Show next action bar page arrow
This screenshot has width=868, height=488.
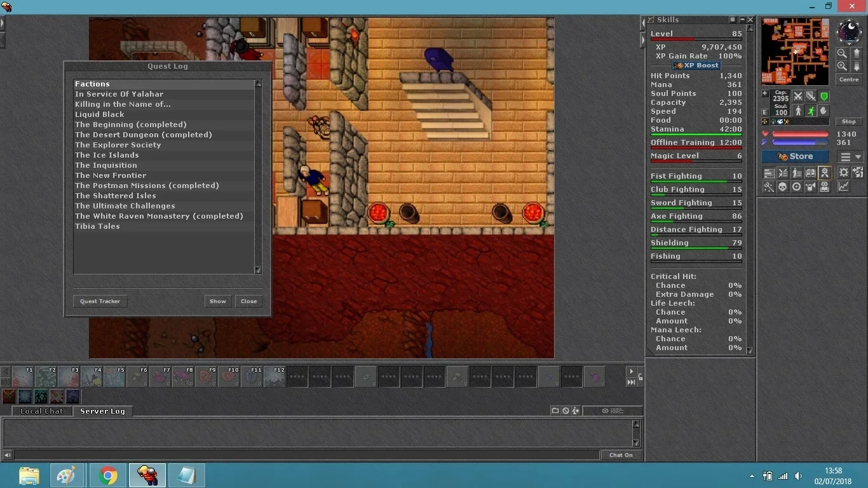631,371
